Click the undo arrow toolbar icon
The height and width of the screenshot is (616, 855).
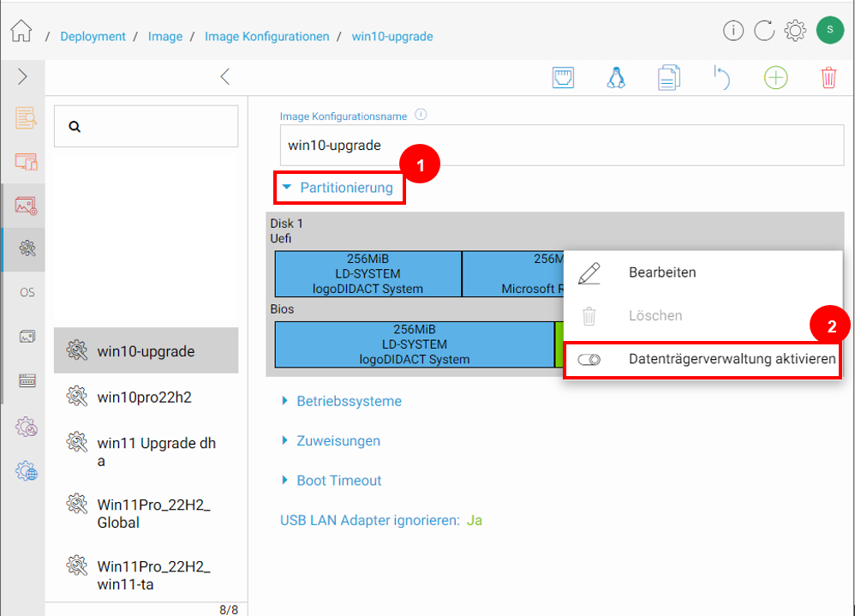click(722, 77)
